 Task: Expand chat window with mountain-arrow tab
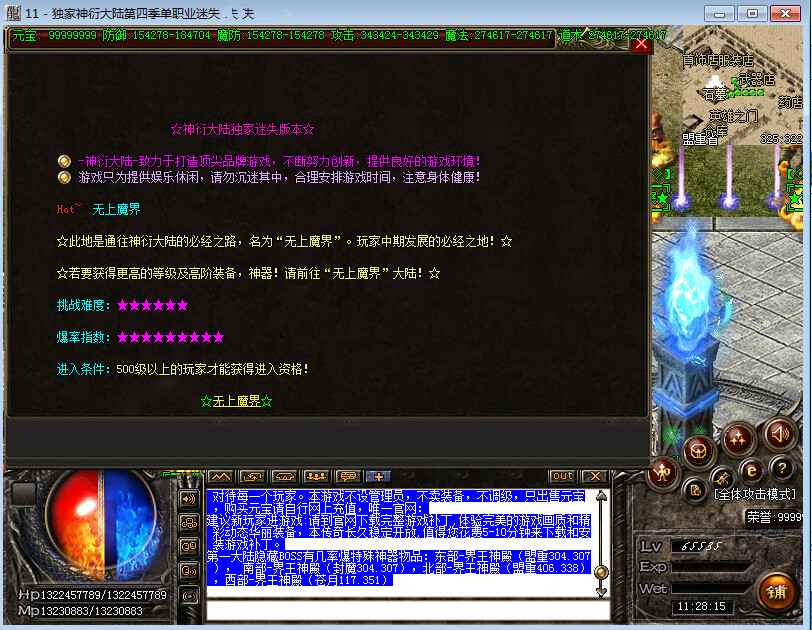tap(220, 476)
